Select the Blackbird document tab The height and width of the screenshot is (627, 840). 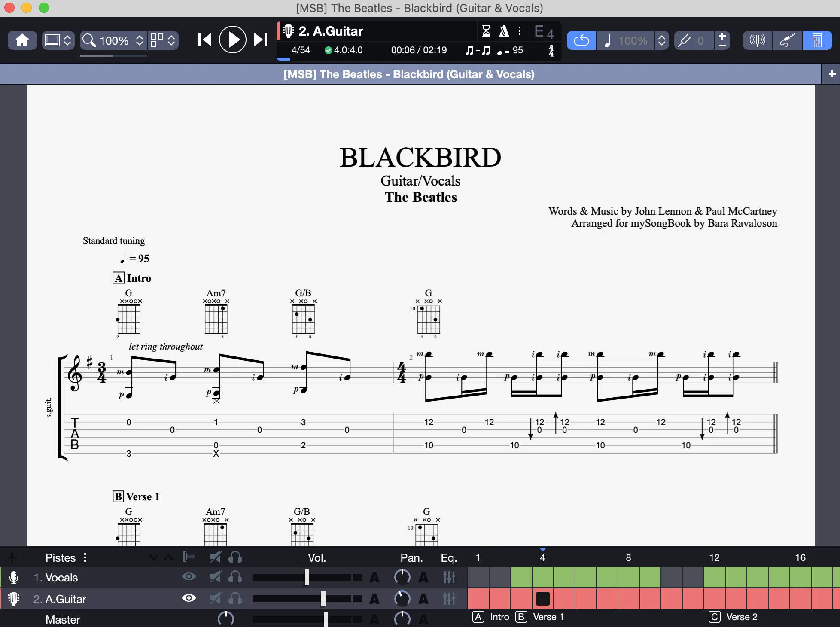click(x=409, y=74)
